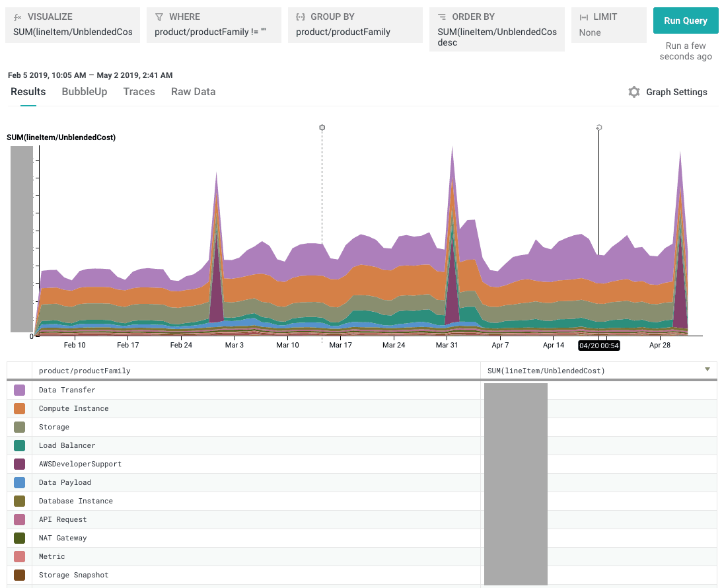722x588 pixels.
Task: Click the Graph Settings gear icon
Action: [634, 92]
